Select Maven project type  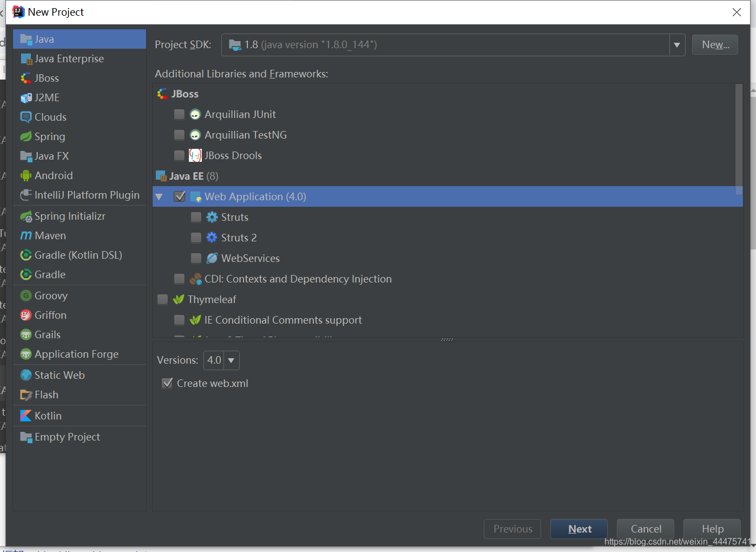point(80,236)
